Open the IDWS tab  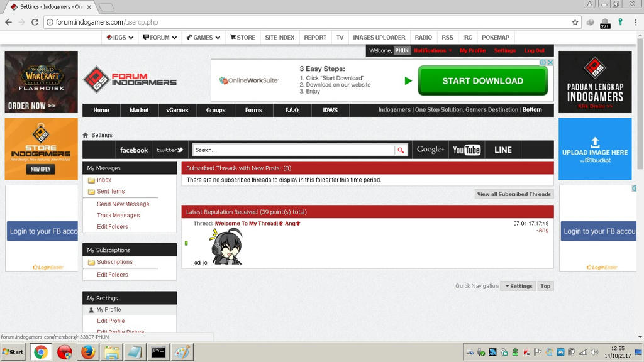[x=330, y=110]
